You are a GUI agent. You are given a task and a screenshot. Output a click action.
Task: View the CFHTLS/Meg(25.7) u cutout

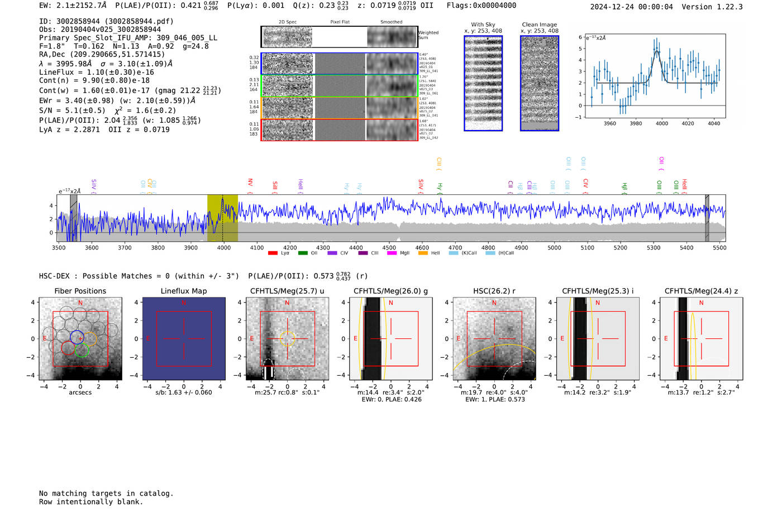click(287, 339)
